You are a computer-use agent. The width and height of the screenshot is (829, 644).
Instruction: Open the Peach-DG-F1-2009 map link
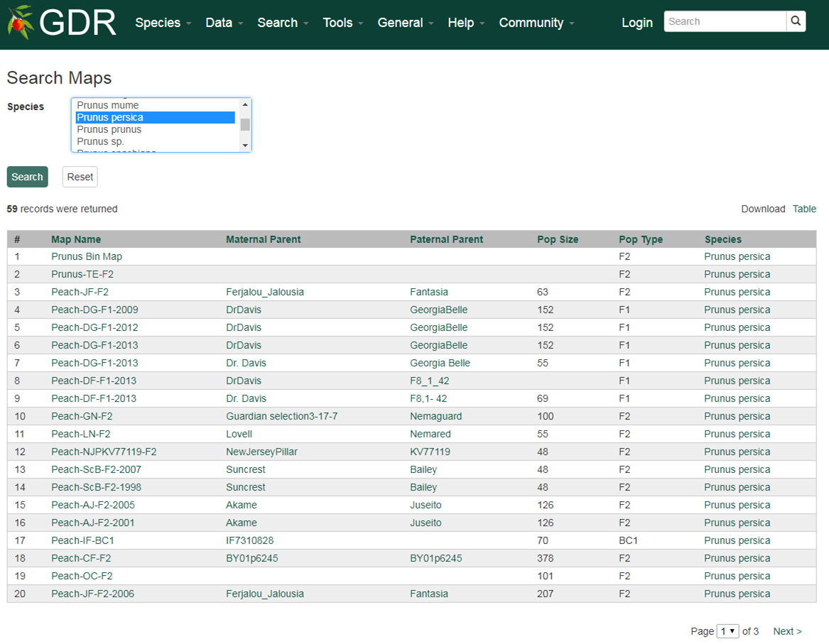94,310
